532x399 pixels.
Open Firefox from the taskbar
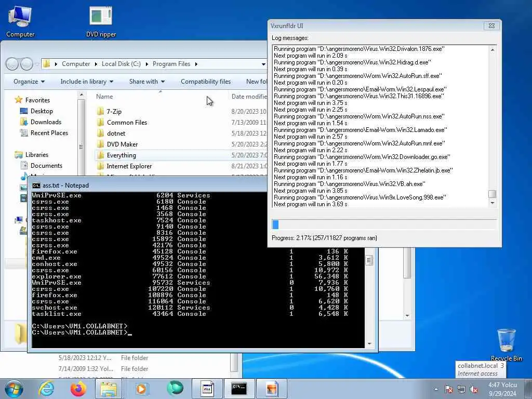[78, 389]
